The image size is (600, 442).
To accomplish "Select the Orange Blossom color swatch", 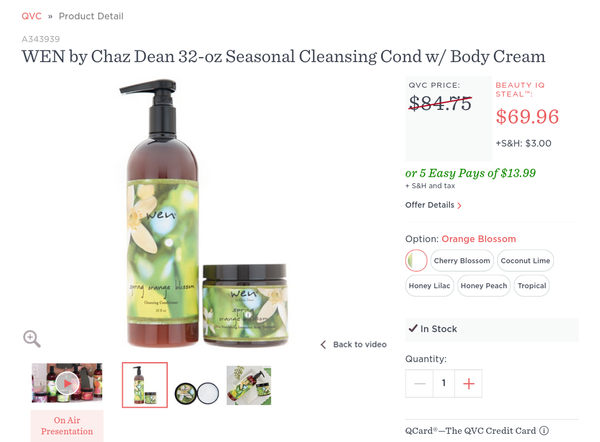I will 416,261.
